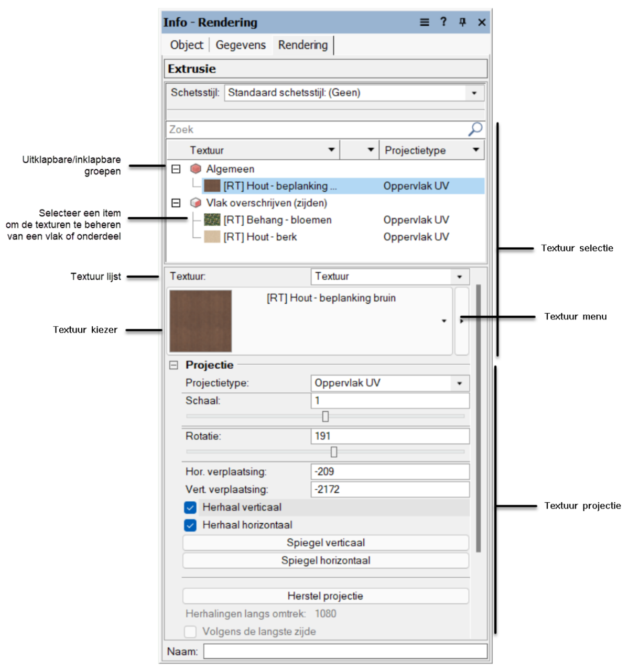Image resolution: width=629 pixels, height=672 pixels.
Task: Click the Spiegel verticaal button
Action: click(326, 543)
